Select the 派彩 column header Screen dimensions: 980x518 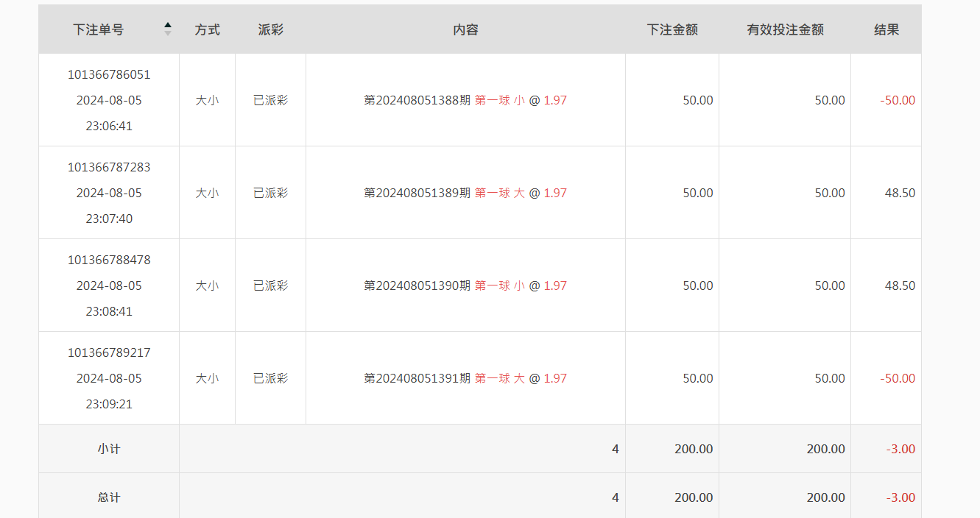click(x=270, y=29)
